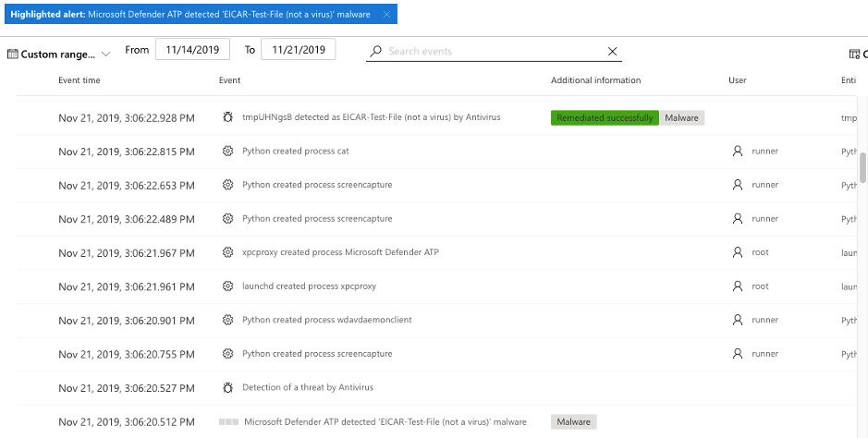Click the calendar icon beside Custom range
The width and height of the screenshot is (868, 438).
12,55
